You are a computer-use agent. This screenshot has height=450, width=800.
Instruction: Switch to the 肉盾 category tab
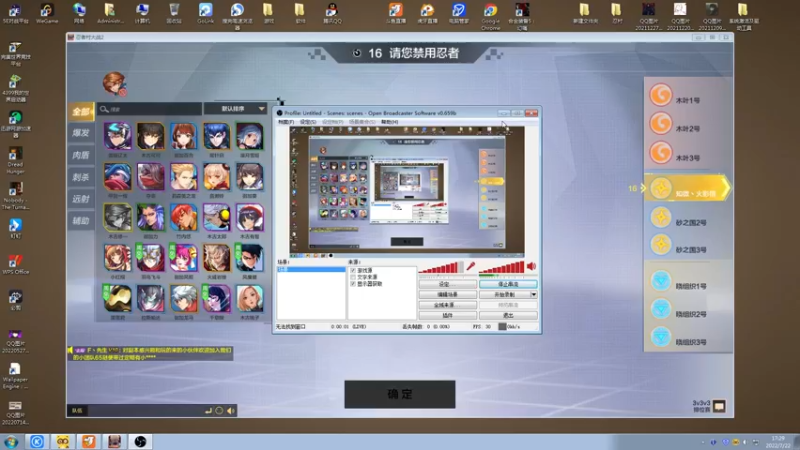tap(81, 155)
